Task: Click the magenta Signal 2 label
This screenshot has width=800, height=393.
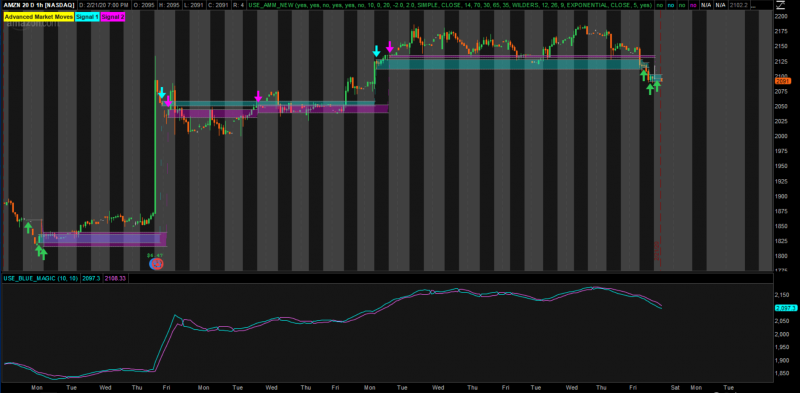Action: pyautogui.click(x=113, y=16)
